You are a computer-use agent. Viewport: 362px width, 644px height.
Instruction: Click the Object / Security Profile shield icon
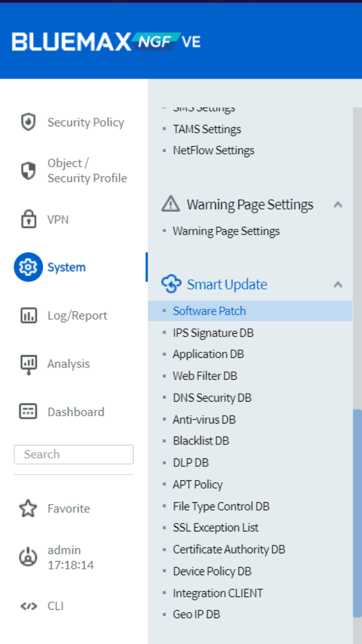pos(28,171)
